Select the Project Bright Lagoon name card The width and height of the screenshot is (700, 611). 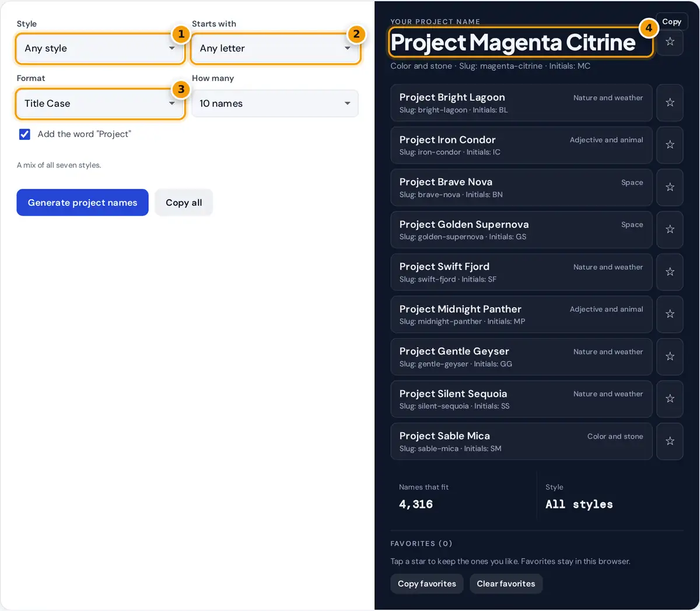(x=521, y=103)
